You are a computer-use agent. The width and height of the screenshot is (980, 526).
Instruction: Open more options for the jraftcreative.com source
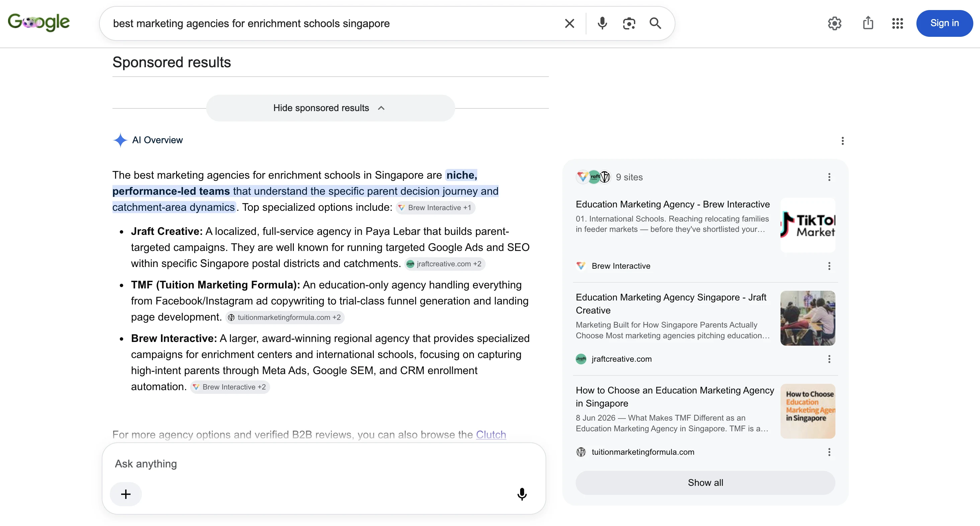(x=829, y=359)
